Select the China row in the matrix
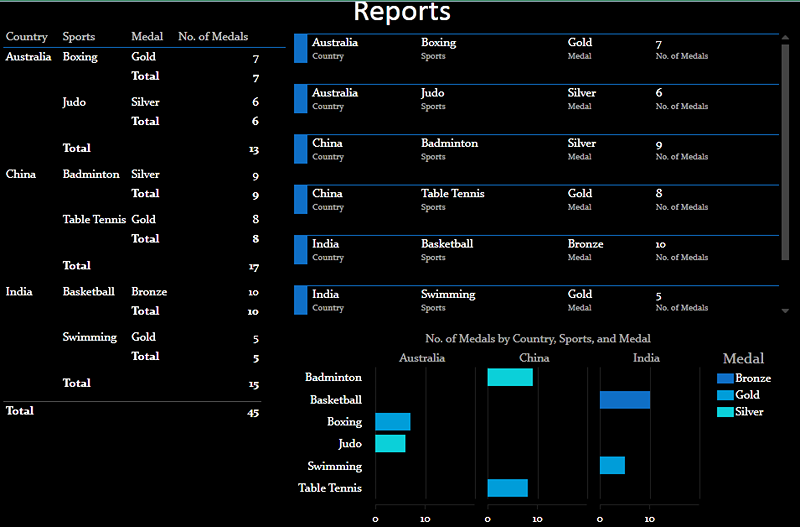This screenshot has height=527, width=800. [21, 174]
